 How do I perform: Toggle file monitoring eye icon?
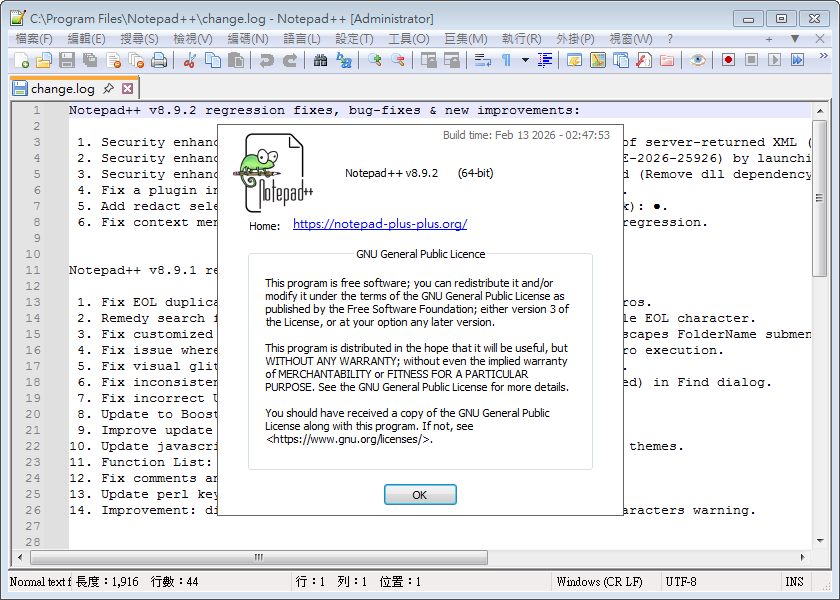pyautogui.click(x=698, y=60)
